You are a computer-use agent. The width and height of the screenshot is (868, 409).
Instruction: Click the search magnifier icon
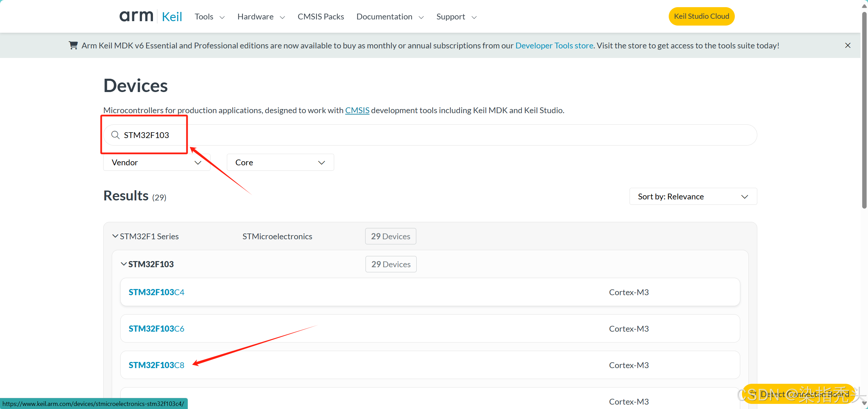point(115,135)
